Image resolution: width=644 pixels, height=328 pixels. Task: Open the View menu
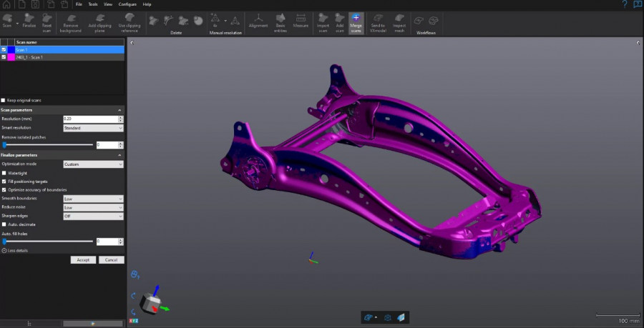tap(107, 4)
